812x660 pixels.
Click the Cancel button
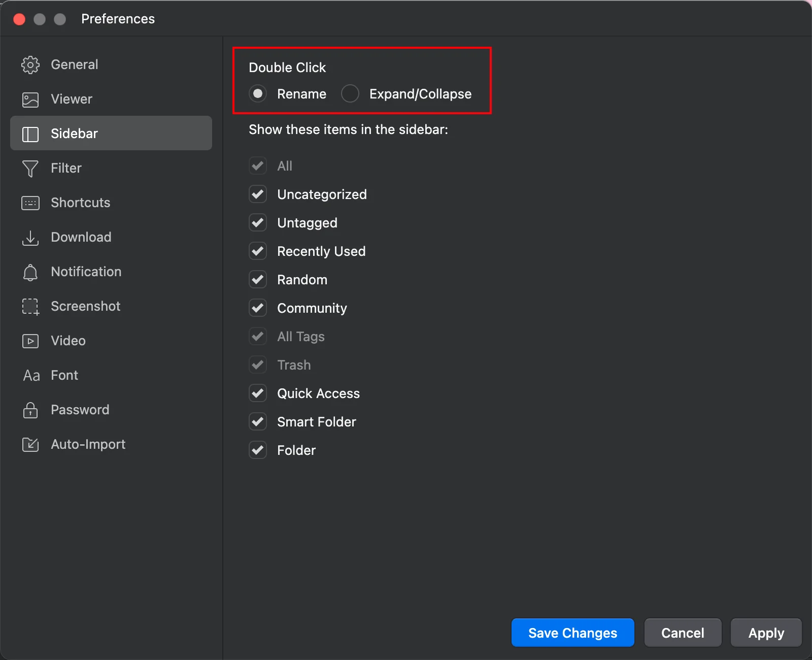pyautogui.click(x=683, y=633)
